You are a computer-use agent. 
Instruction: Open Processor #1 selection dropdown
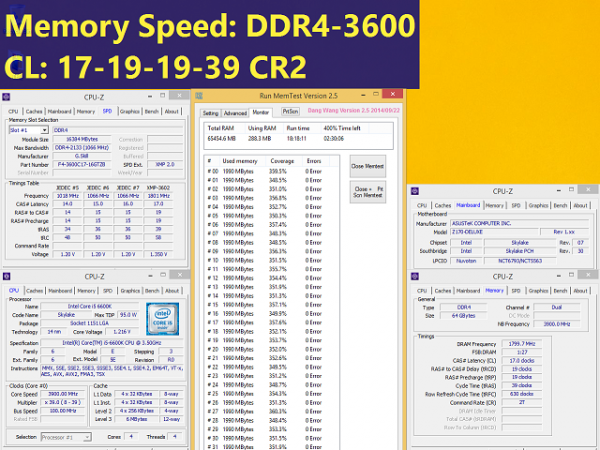(x=87, y=437)
